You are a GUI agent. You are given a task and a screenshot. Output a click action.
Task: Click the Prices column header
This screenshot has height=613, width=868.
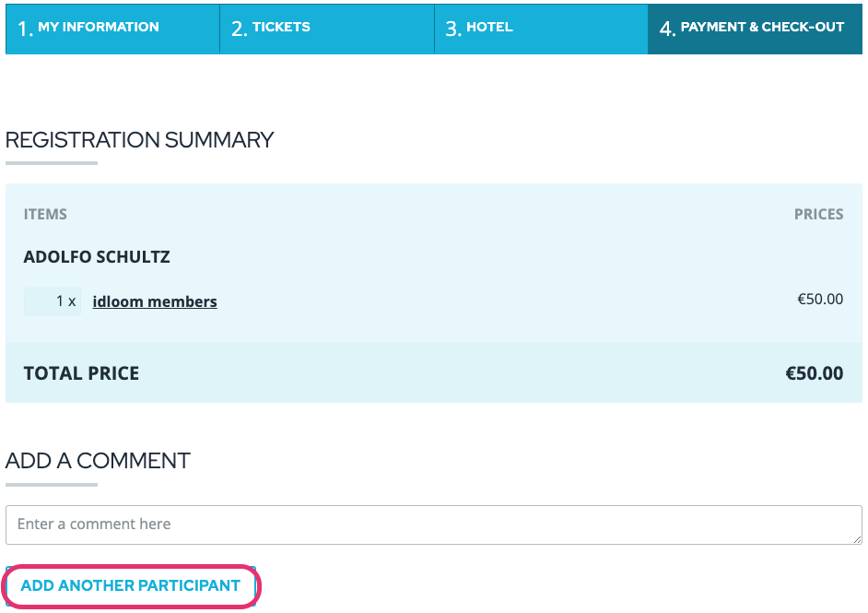click(818, 214)
